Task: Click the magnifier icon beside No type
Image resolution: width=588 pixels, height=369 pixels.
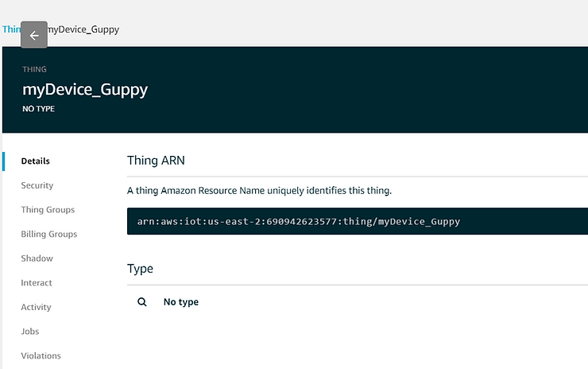Action: [142, 302]
